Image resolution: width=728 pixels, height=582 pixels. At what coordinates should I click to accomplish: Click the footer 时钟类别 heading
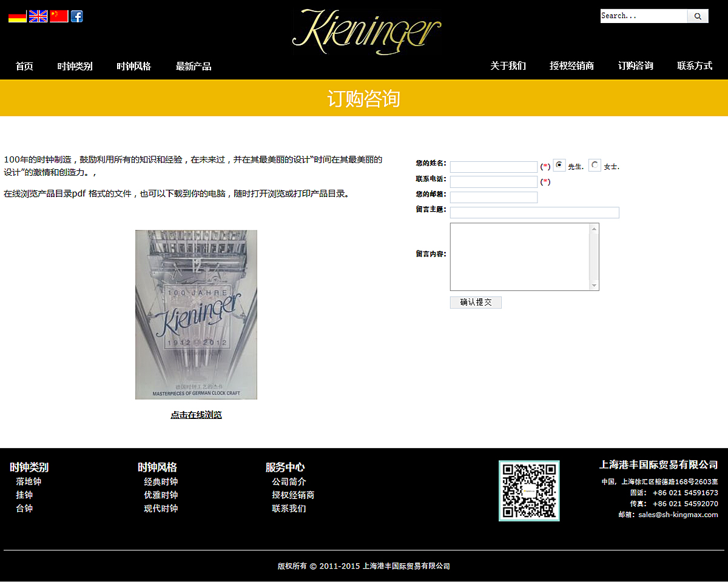click(x=29, y=467)
